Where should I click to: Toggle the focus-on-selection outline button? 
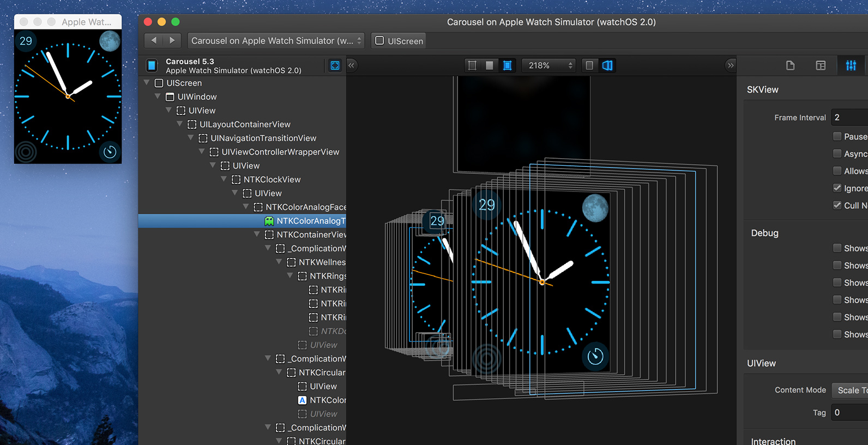[x=335, y=65]
